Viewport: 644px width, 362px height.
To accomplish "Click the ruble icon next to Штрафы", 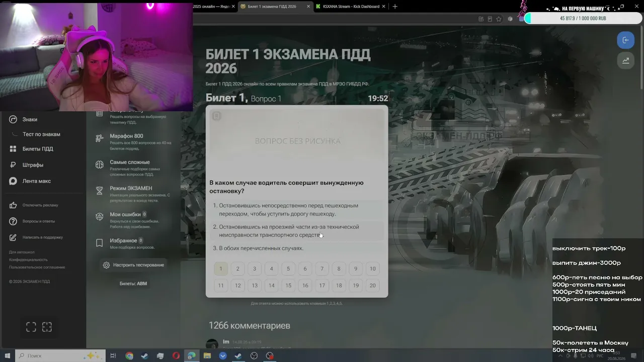I will click(13, 165).
